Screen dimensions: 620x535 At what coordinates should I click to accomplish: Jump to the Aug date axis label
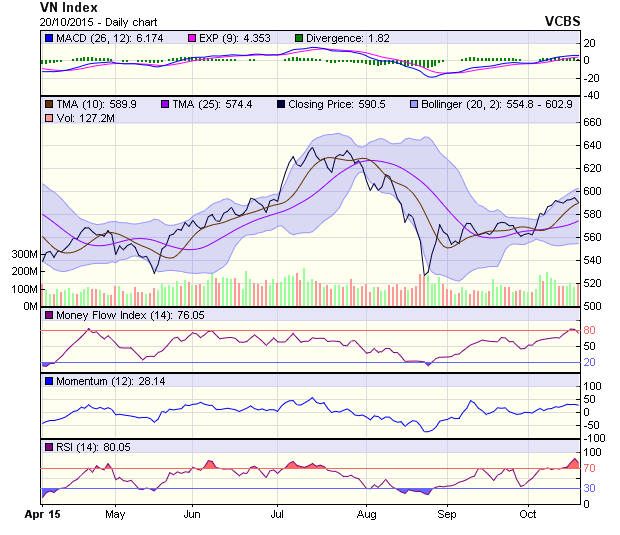click(x=366, y=514)
